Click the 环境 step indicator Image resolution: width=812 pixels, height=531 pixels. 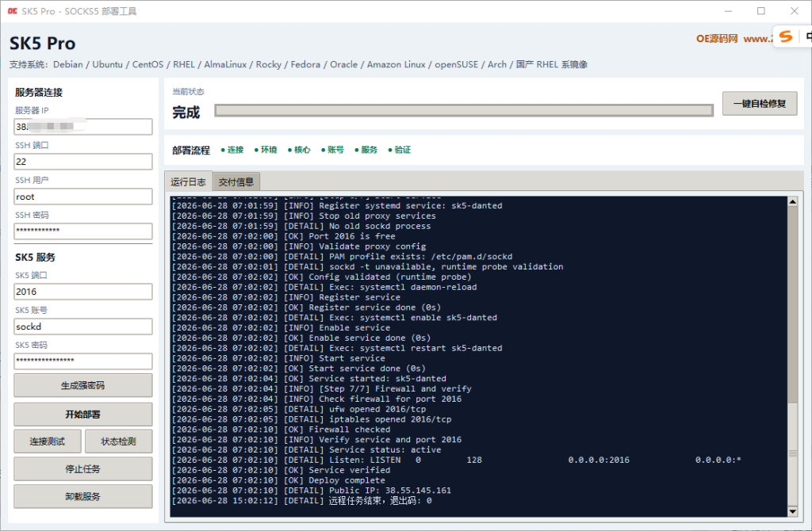(266, 150)
